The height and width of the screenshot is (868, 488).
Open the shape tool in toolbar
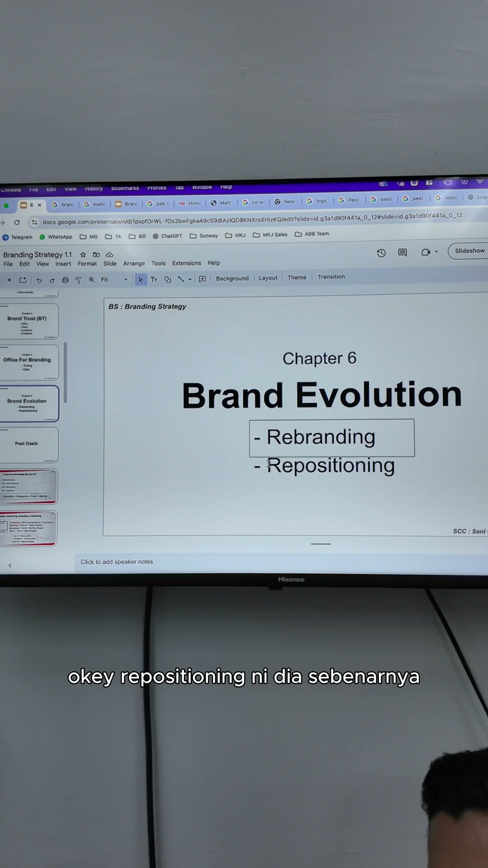pos(168,279)
